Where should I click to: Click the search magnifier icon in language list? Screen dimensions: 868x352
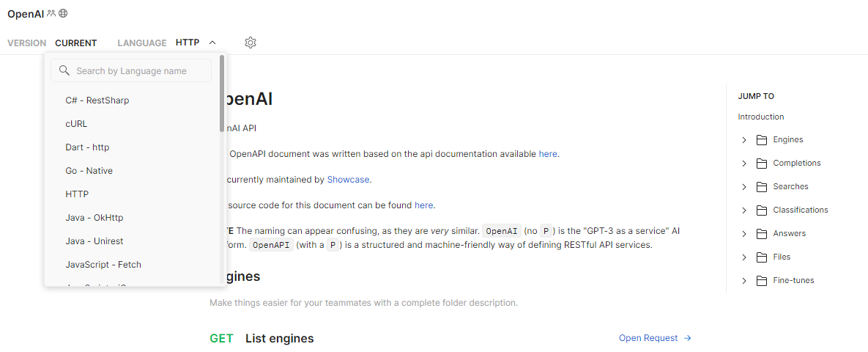click(64, 71)
